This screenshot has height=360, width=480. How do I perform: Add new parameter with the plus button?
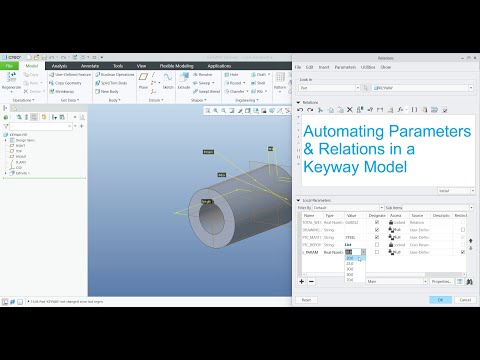click(302, 281)
